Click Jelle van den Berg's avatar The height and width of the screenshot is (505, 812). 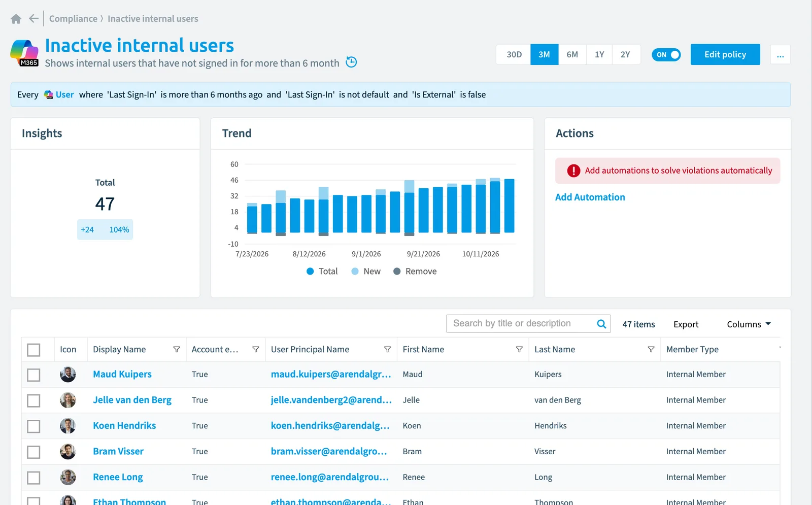point(68,400)
